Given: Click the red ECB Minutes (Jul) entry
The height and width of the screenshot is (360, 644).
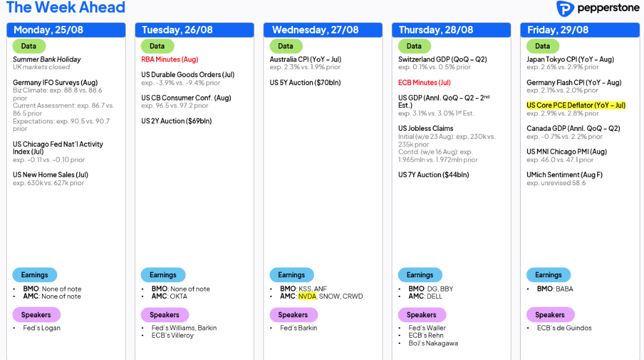Looking at the screenshot, I should tap(424, 83).
